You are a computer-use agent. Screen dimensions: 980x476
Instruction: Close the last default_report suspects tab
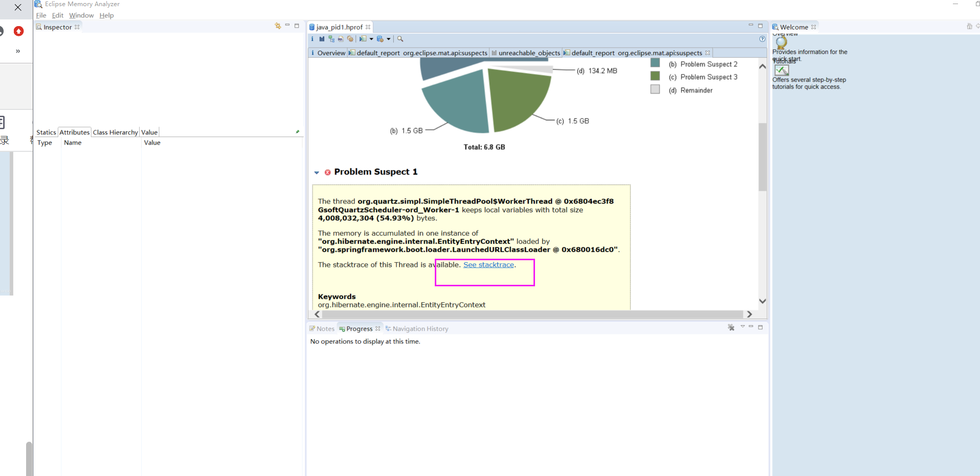[x=707, y=53]
